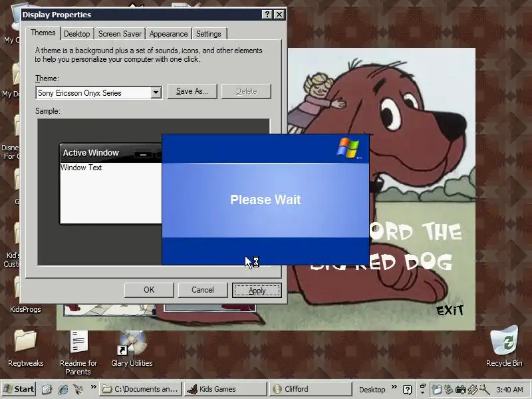
Task: Confirm with the OK button
Action: (x=149, y=290)
